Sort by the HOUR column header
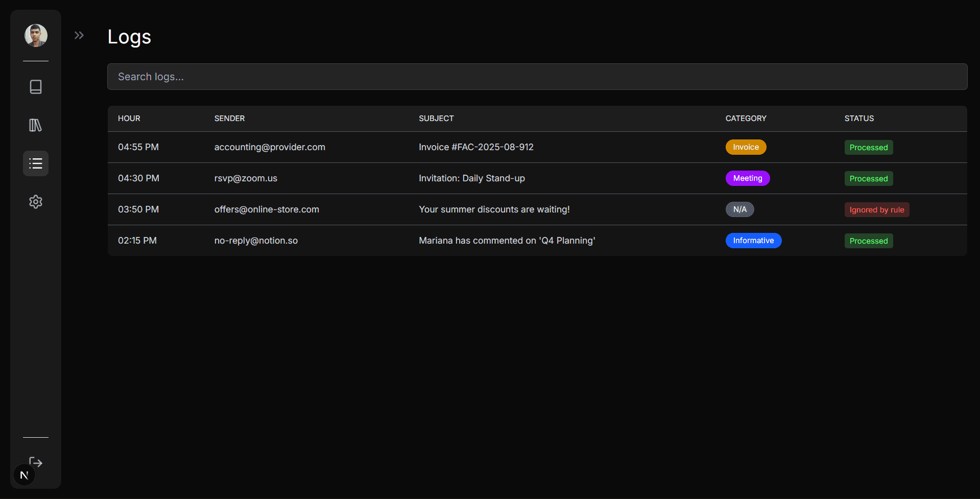The width and height of the screenshot is (980, 499). (x=129, y=118)
